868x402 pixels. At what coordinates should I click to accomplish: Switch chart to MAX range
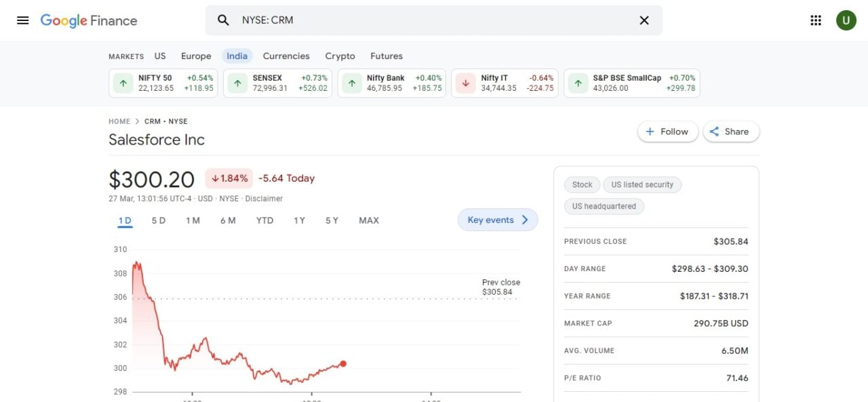pyautogui.click(x=369, y=220)
